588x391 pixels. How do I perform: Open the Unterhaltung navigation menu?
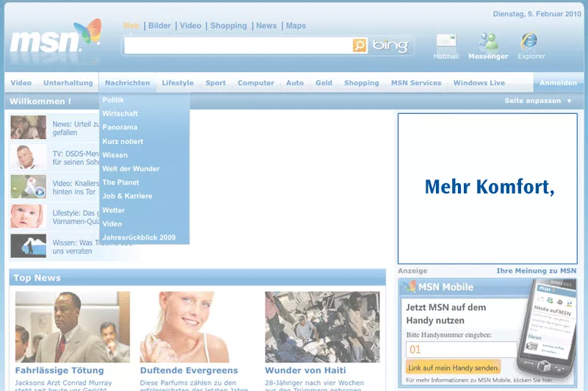pos(68,82)
